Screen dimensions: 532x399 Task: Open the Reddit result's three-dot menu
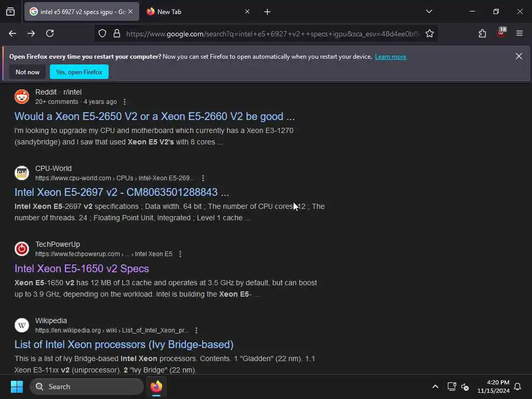pos(125,102)
